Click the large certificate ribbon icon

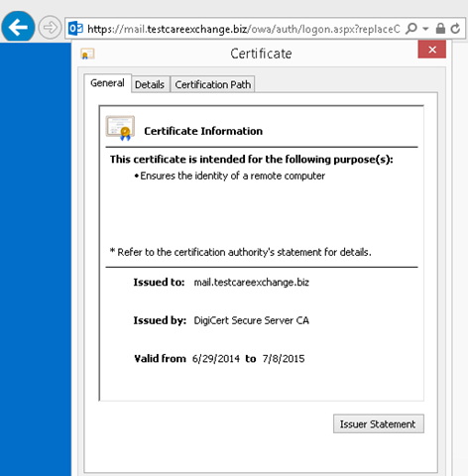click(x=120, y=128)
